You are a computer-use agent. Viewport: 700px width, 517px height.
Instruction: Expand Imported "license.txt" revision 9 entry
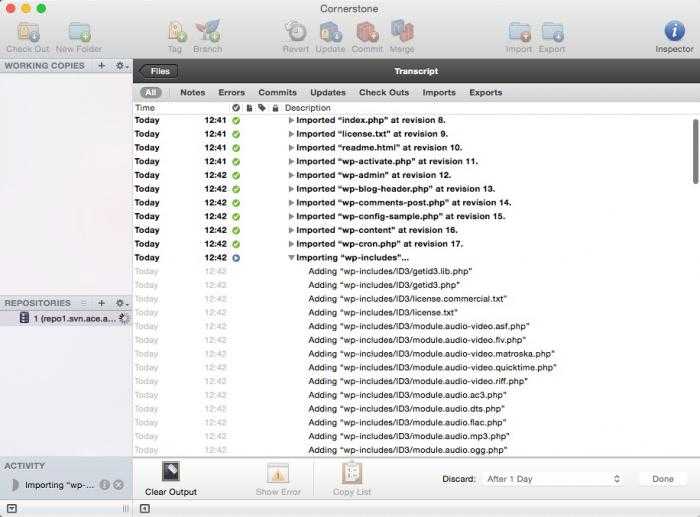291,134
